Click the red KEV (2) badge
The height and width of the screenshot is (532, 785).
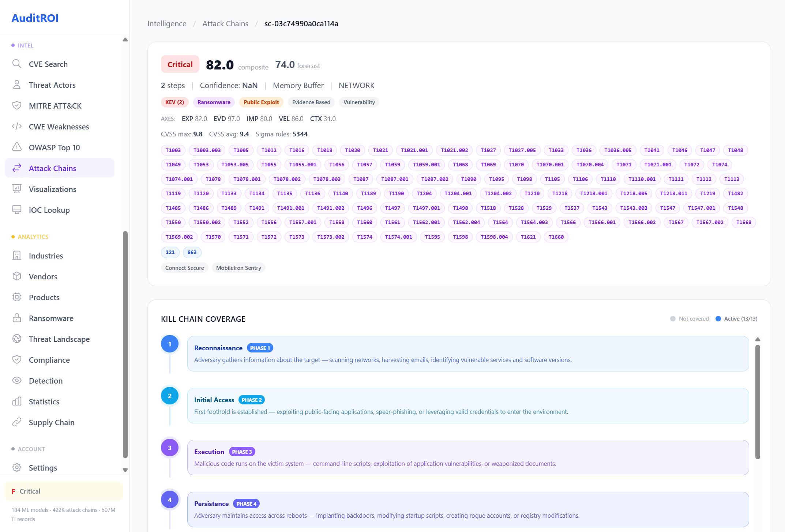[x=174, y=102]
